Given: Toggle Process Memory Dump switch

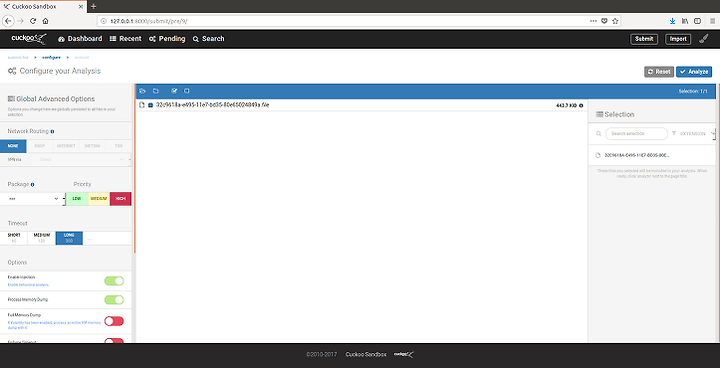Looking at the screenshot, I should pyautogui.click(x=114, y=300).
